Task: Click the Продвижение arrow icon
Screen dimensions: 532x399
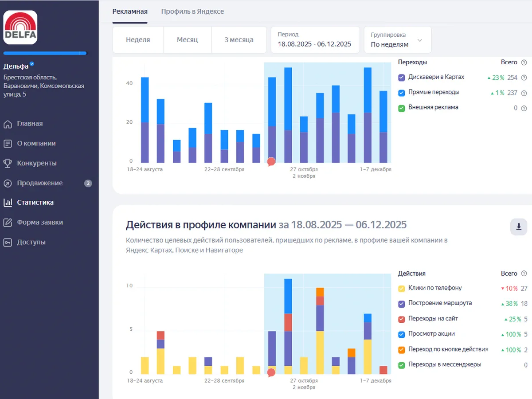Action: coord(8,183)
